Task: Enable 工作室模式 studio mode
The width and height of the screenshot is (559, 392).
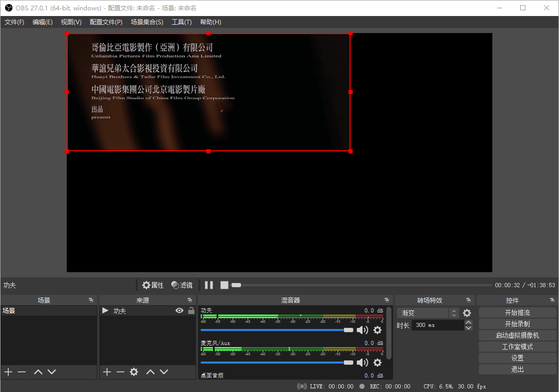Action: [x=517, y=347]
